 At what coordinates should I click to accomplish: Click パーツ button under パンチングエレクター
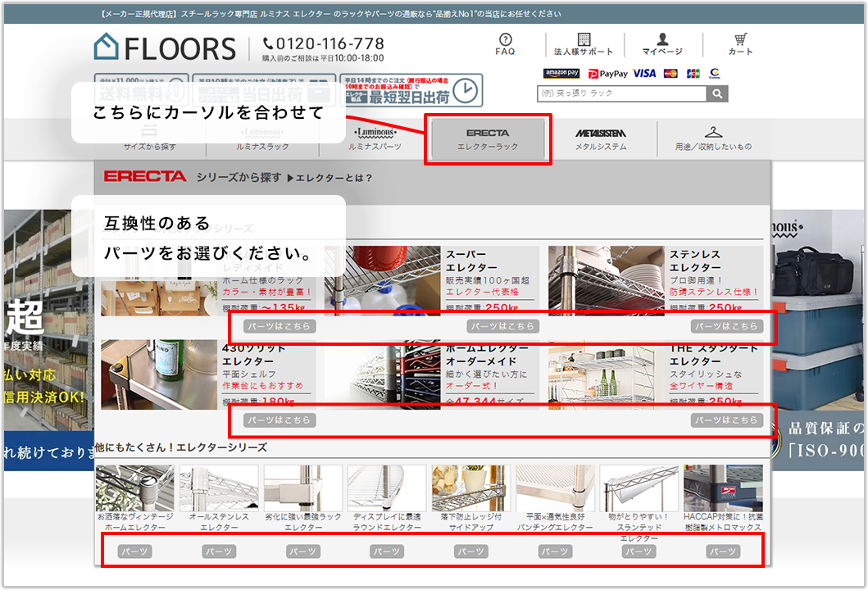click(555, 551)
